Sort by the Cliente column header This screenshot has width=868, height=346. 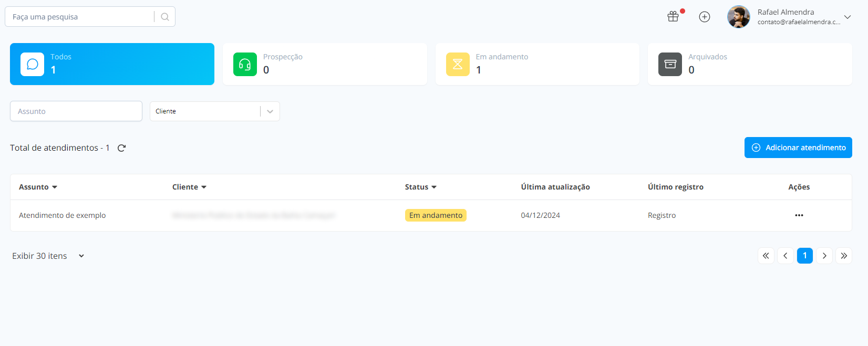point(189,187)
